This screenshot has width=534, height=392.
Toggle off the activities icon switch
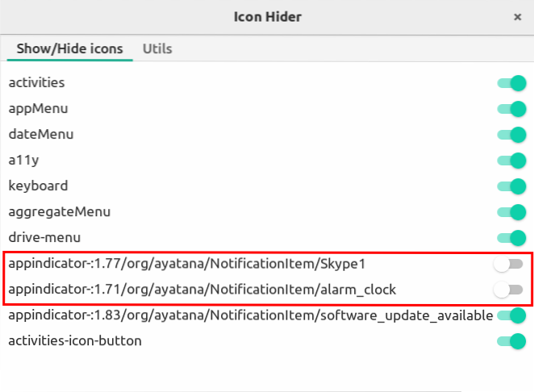pyautogui.click(x=511, y=82)
